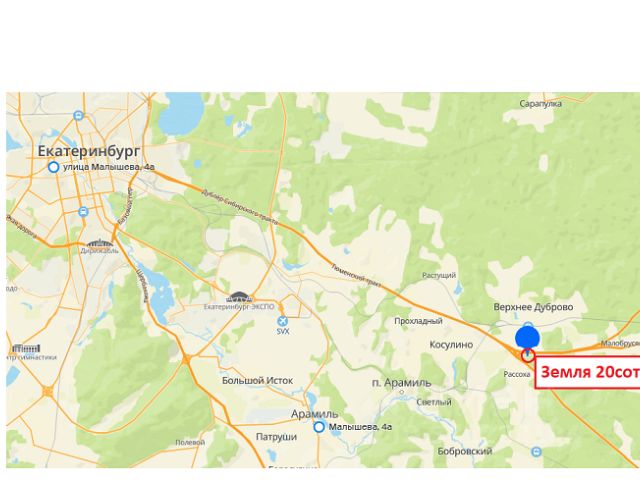
Task: Click the transit stop icon north of Екатеринбург label
Action: pos(78,116)
